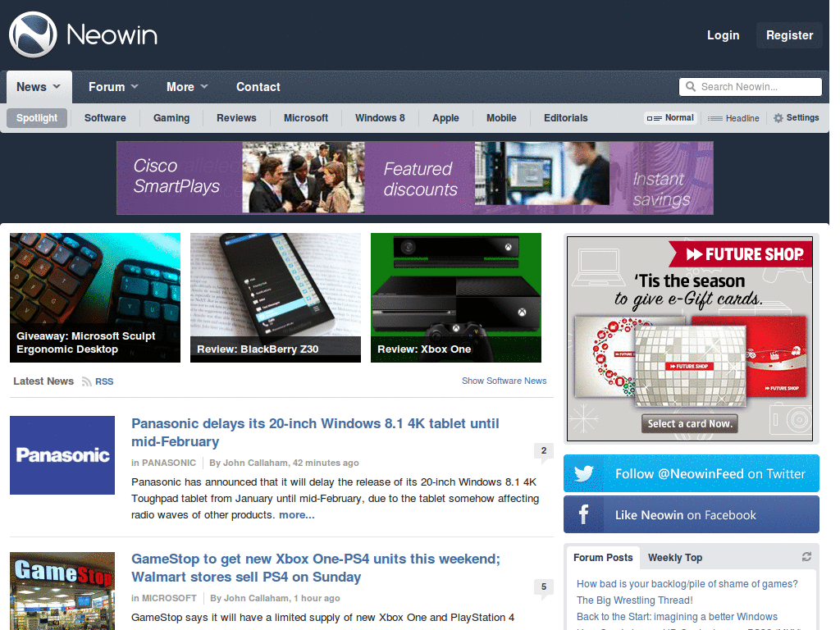Click the Settings gear icon
The height and width of the screenshot is (630, 840).
(776, 117)
